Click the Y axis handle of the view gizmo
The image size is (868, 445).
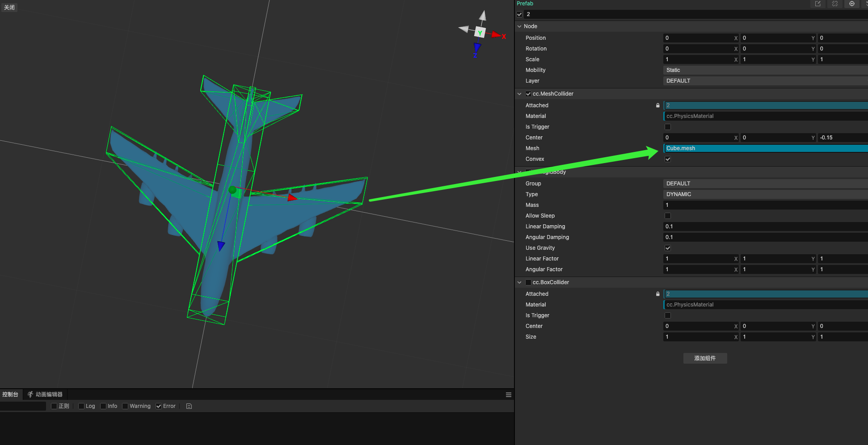pyautogui.click(x=480, y=32)
